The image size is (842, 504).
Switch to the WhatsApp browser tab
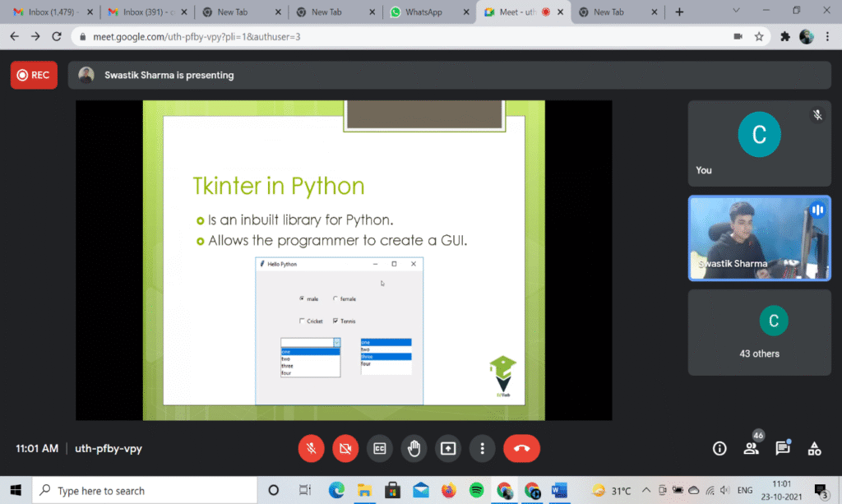(x=423, y=12)
